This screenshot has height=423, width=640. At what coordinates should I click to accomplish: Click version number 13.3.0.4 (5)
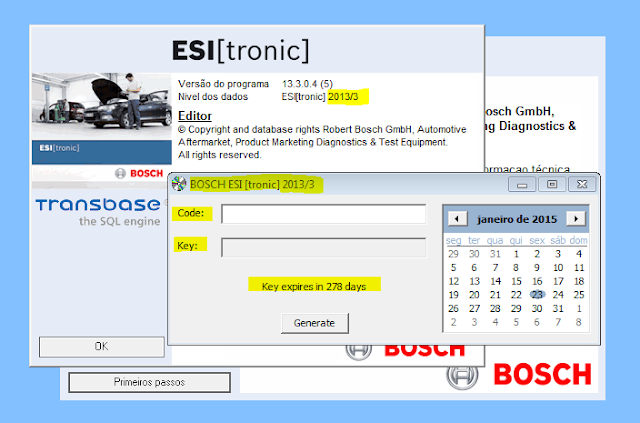(307, 84)
